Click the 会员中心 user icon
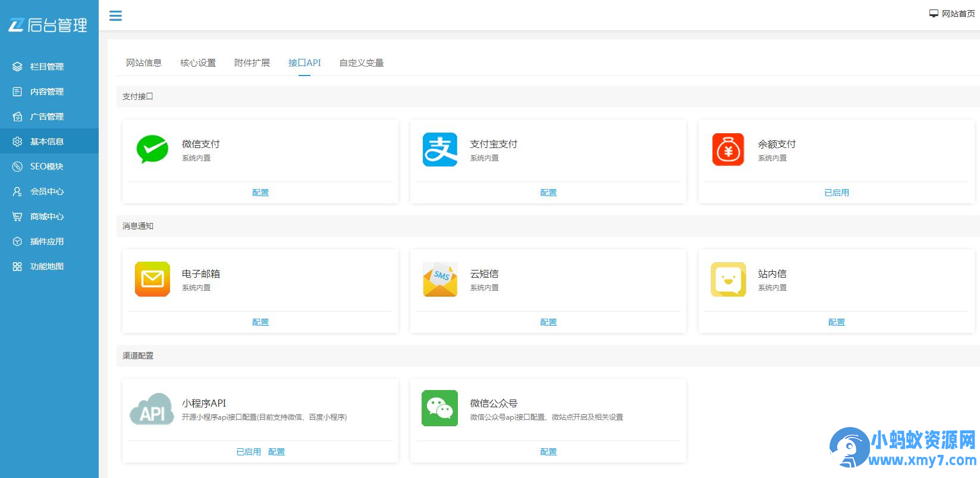The image size is (980, 478). click(x=17, y=191)
